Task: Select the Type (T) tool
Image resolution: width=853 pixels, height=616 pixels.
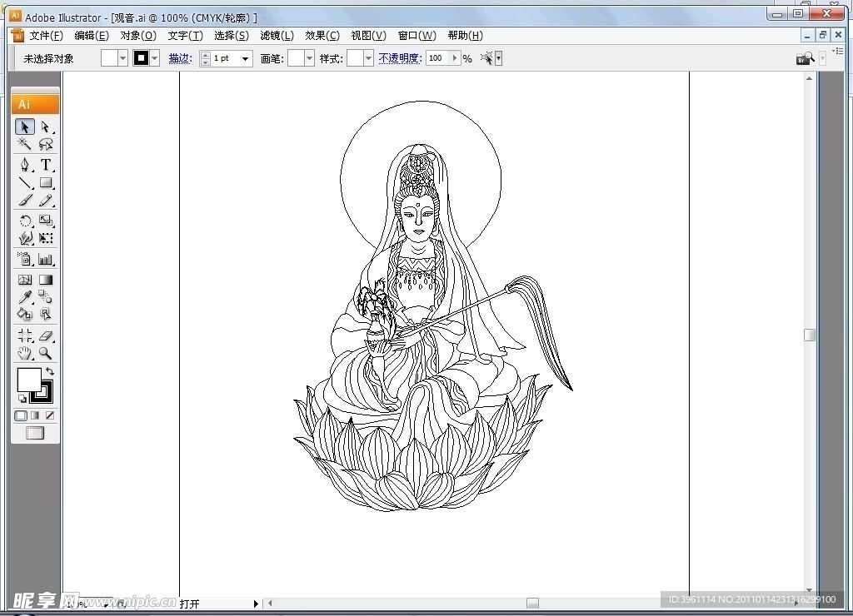Action: click(46, 165)
